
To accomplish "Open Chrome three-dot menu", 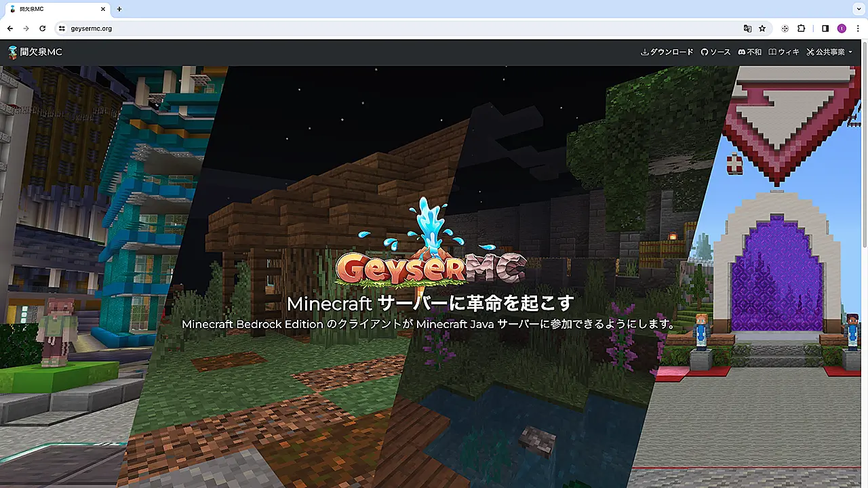I will point(857,28).
